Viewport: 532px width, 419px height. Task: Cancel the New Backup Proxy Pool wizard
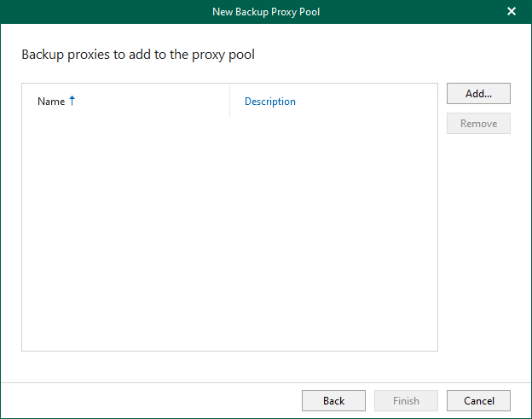click(478, 401)
